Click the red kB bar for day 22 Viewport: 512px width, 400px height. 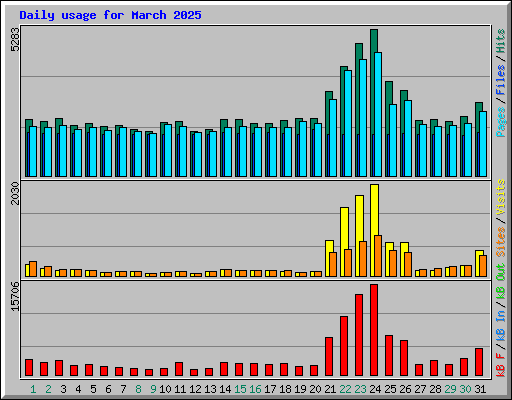344,346
